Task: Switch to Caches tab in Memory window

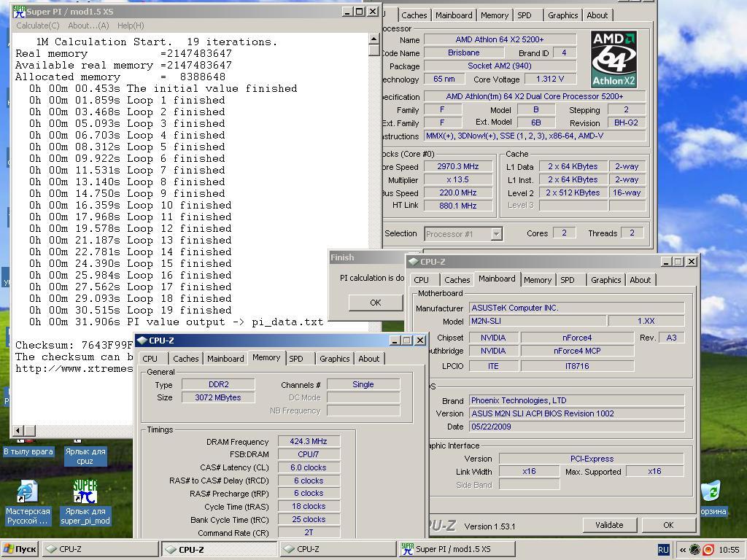Action: 186,359
